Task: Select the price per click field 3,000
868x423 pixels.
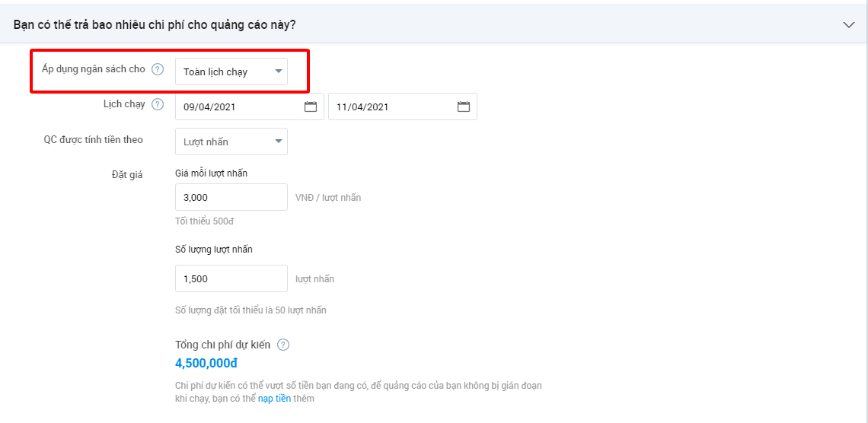Action: 231,197
